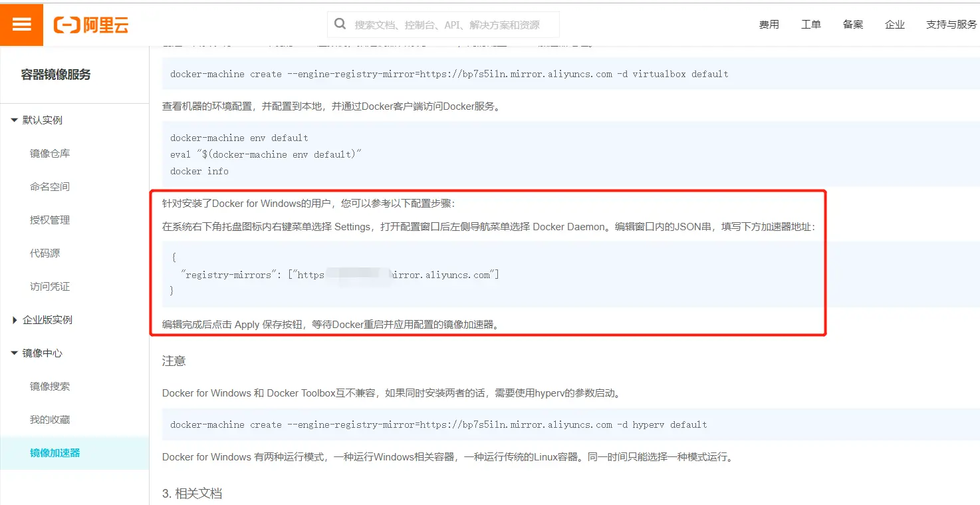
Task: Click the hyperv docker-machine create command
Action: [x=439, y=424]
